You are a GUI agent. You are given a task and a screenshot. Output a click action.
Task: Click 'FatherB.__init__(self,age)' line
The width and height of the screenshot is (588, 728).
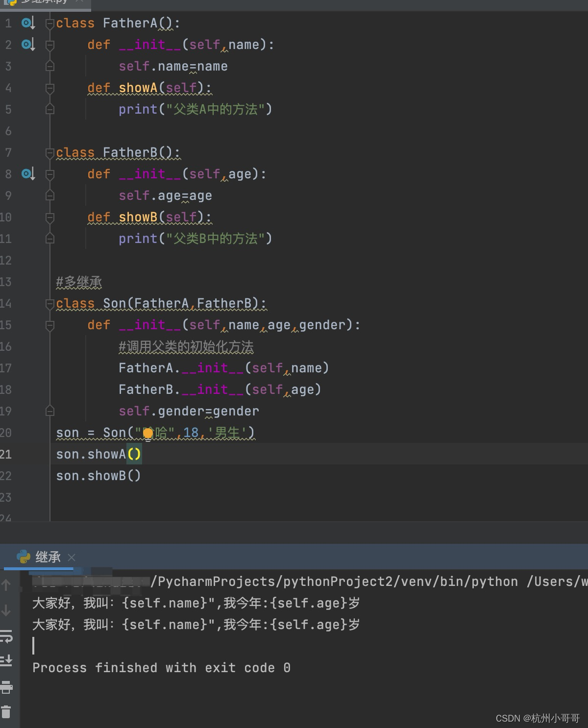coord(220,389)
